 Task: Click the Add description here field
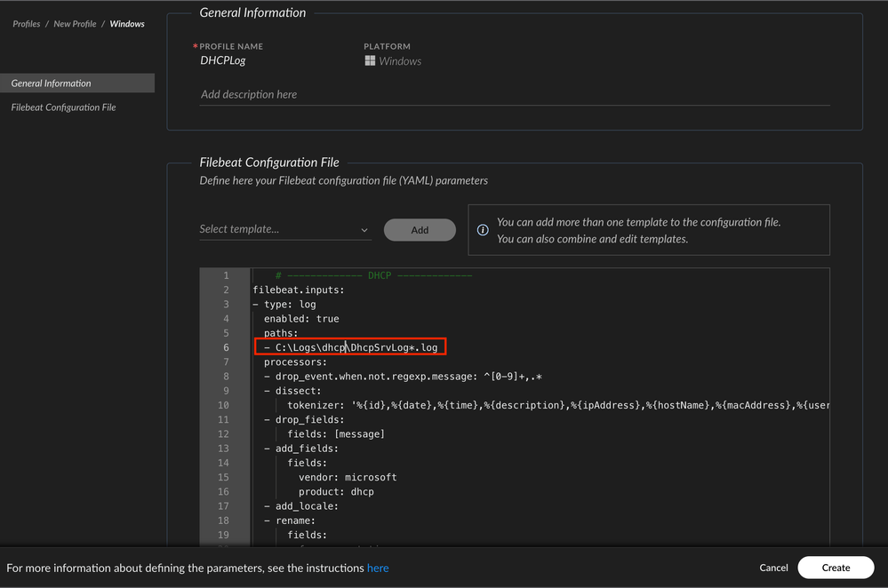coord(249,94)
